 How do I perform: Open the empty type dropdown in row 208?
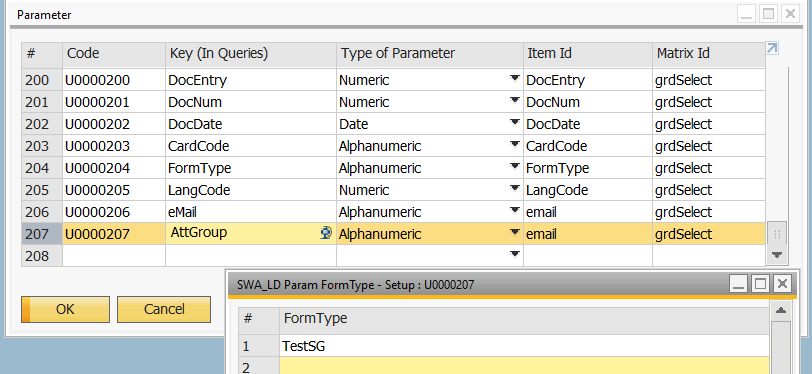514,254
